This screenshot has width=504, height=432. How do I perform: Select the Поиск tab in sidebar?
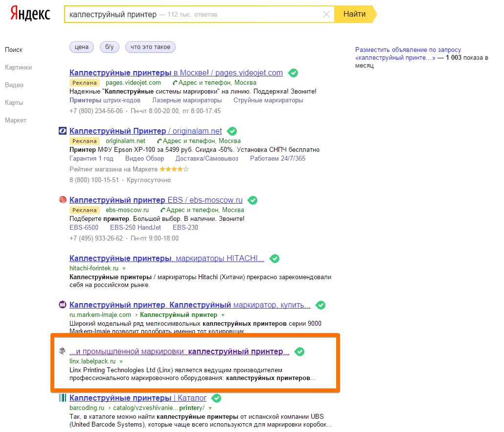pos(14,50)
